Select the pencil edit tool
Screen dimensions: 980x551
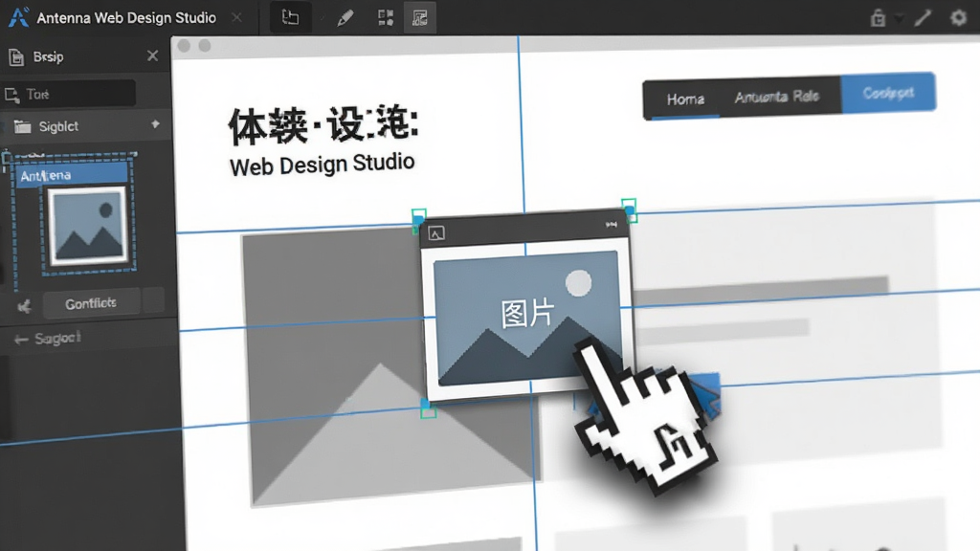[x=345, y=17]
